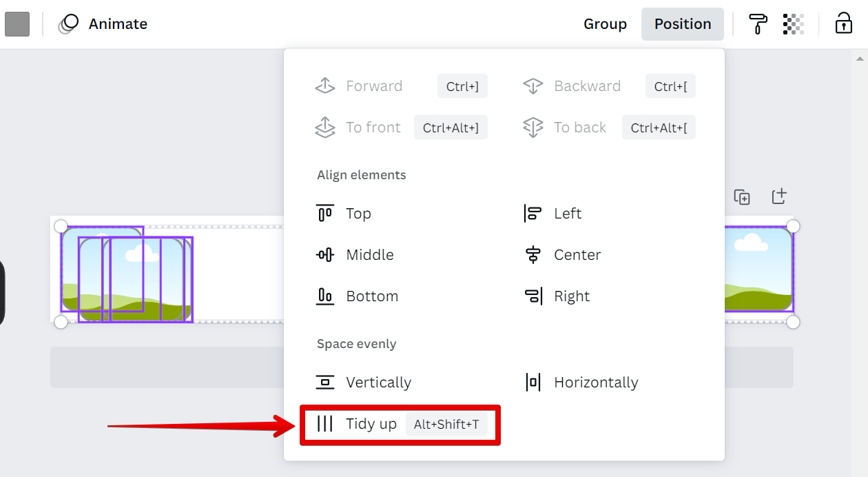Screen dimensions: 868x477
Task: Click the landscape image on the right
Action: (758, 270)
